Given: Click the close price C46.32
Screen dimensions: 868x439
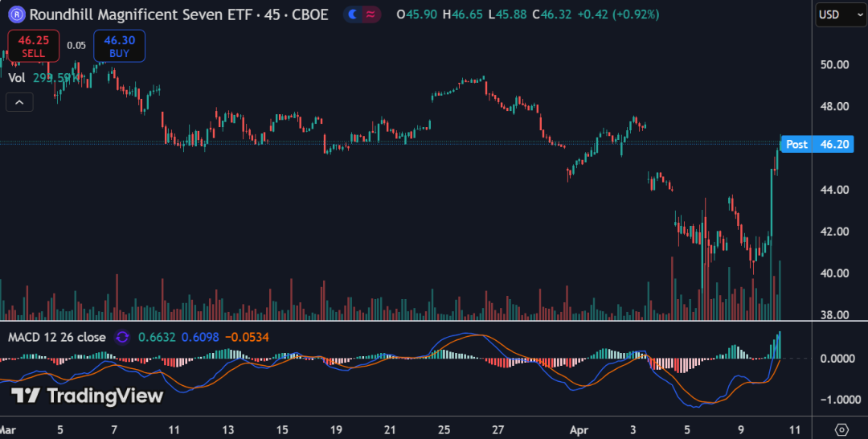Looking at the screenshot, I should (551, 14).
